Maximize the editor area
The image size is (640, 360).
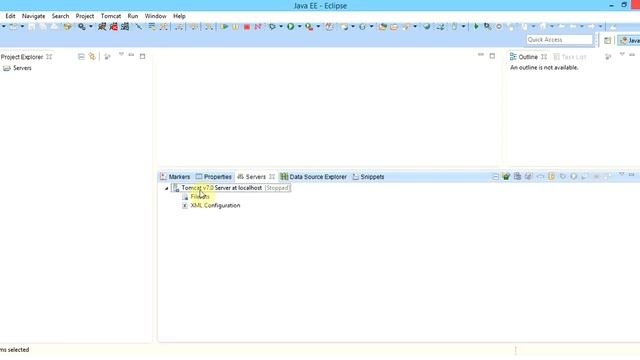pyautogui.click(x=492, y=56)
